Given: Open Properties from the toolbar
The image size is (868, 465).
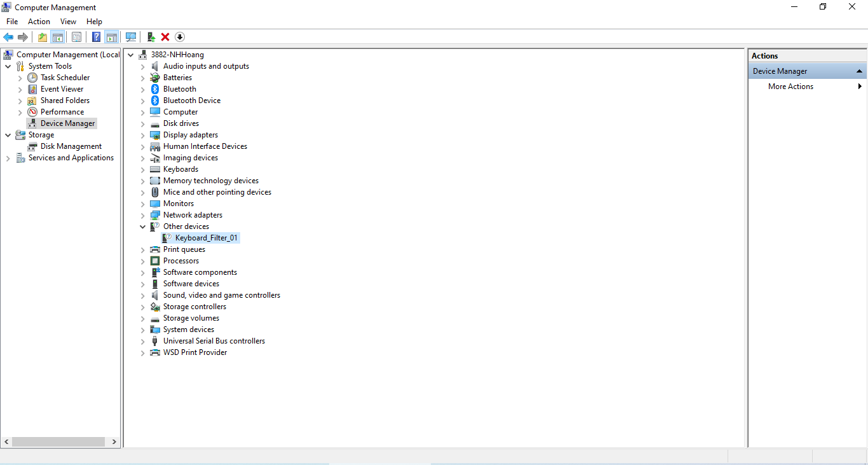Looking at the screenshot, I should click(76, 36).
